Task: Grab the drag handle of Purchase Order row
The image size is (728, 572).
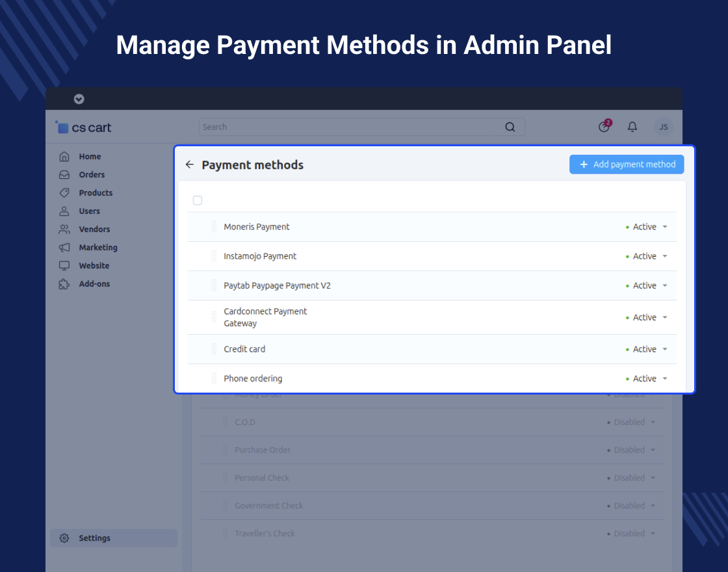Action: (x=226, y=450)
